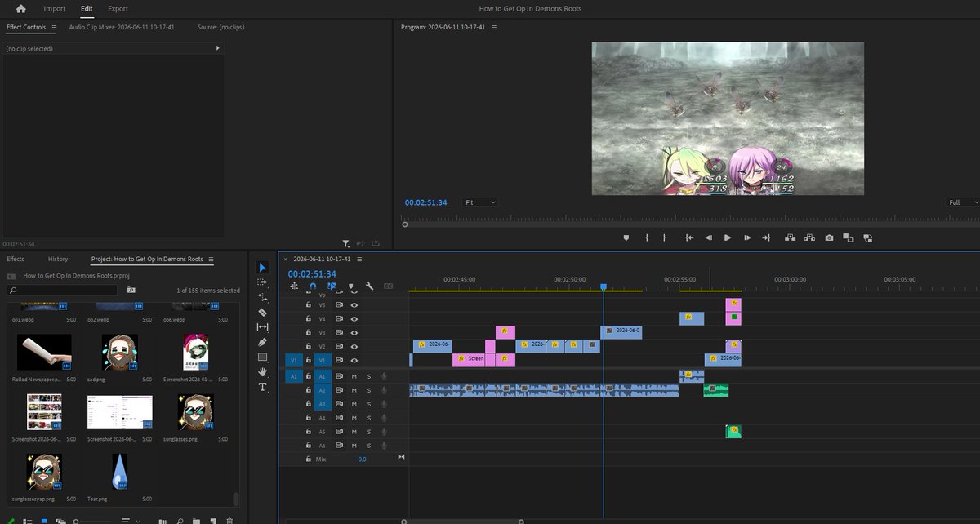Select the Pen tool
The image size is (980, 524).
click(262, 342)
